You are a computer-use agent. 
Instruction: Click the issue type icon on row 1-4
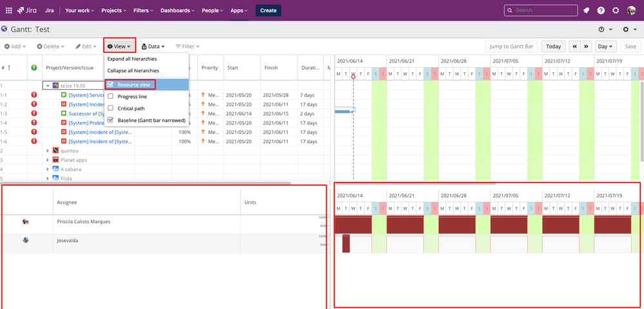click(x=64, y=123)
